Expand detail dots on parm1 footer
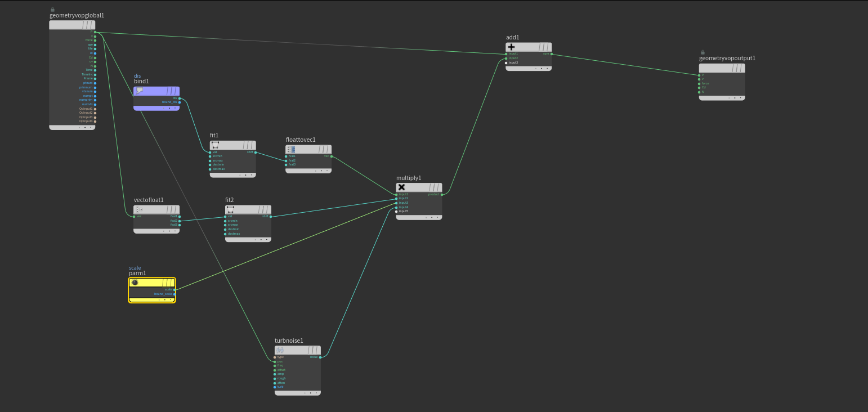Viewport: 868px width, 412px height. [x=165, y=300]
